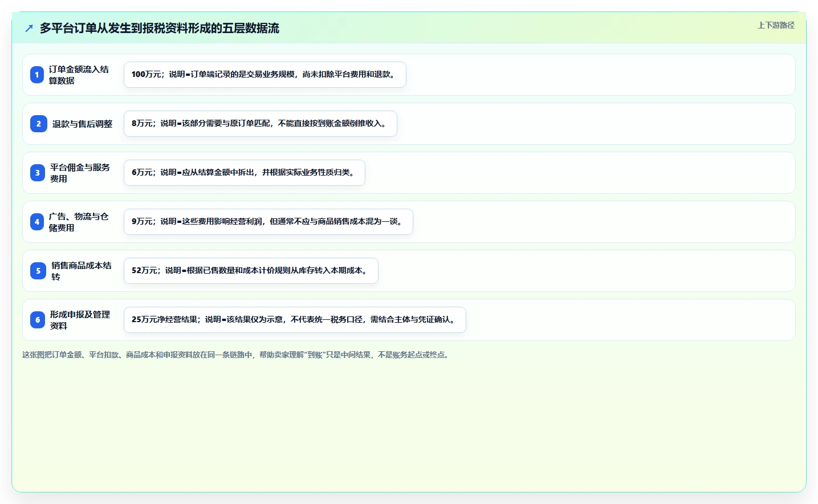Select the 形成申报及管理资料 label
818x504 pixels.
click(80, 320)
